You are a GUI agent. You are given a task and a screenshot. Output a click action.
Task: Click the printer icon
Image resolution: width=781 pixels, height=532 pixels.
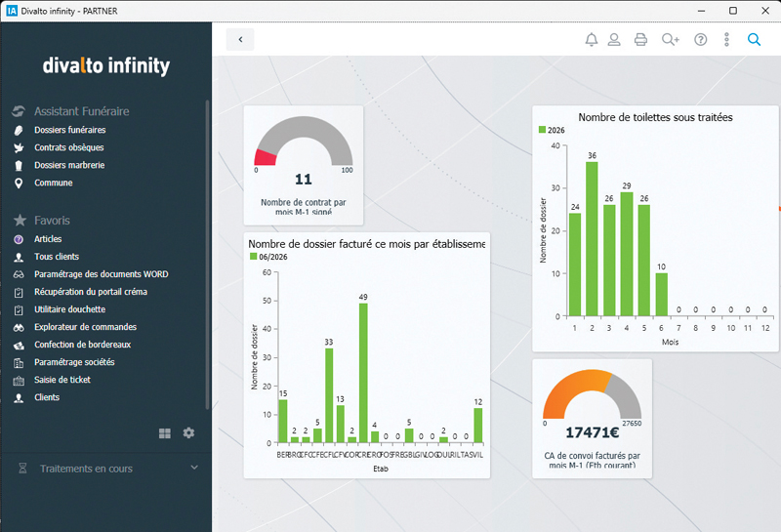pyautogui.click(x=640, y=39)
